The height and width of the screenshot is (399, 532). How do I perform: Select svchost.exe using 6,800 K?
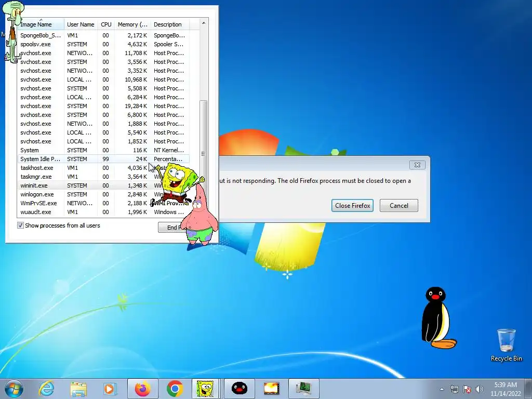[103, 115]
